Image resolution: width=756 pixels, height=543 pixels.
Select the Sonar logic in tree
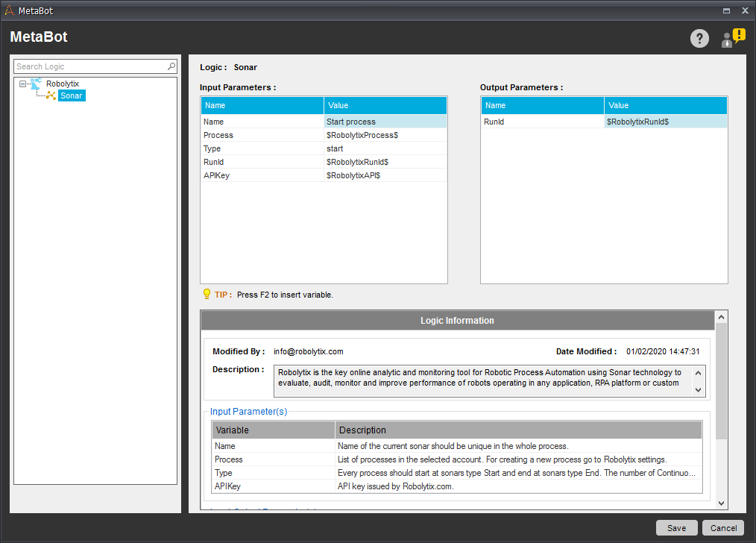[72, 95]
